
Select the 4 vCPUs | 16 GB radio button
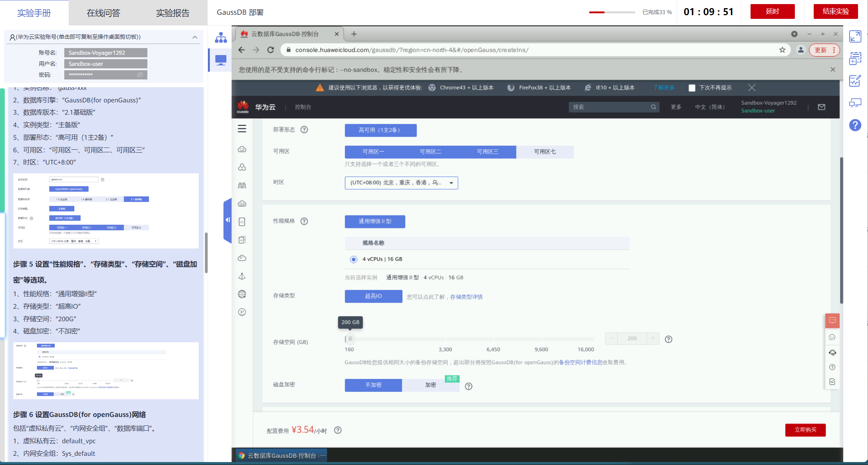(353, 259)
